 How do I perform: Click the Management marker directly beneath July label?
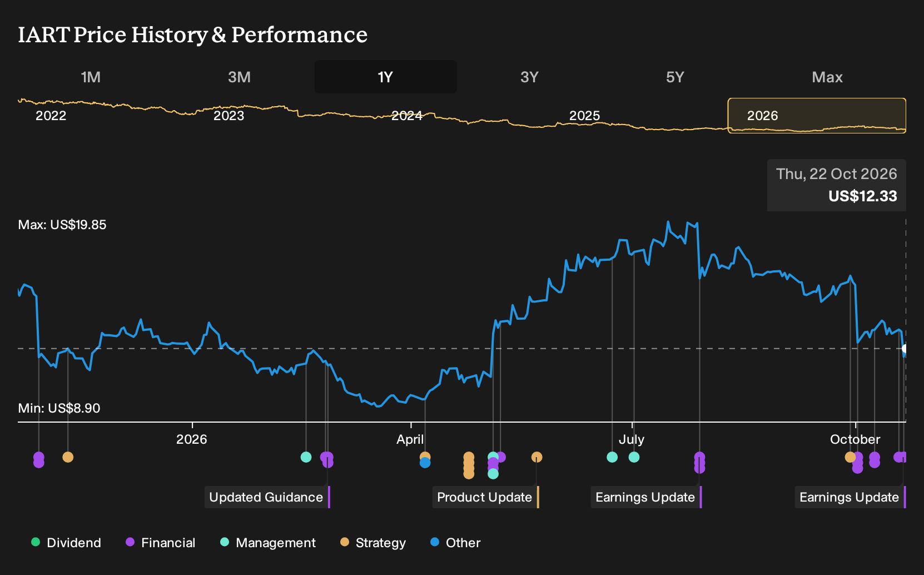click(x=634, y=457)
